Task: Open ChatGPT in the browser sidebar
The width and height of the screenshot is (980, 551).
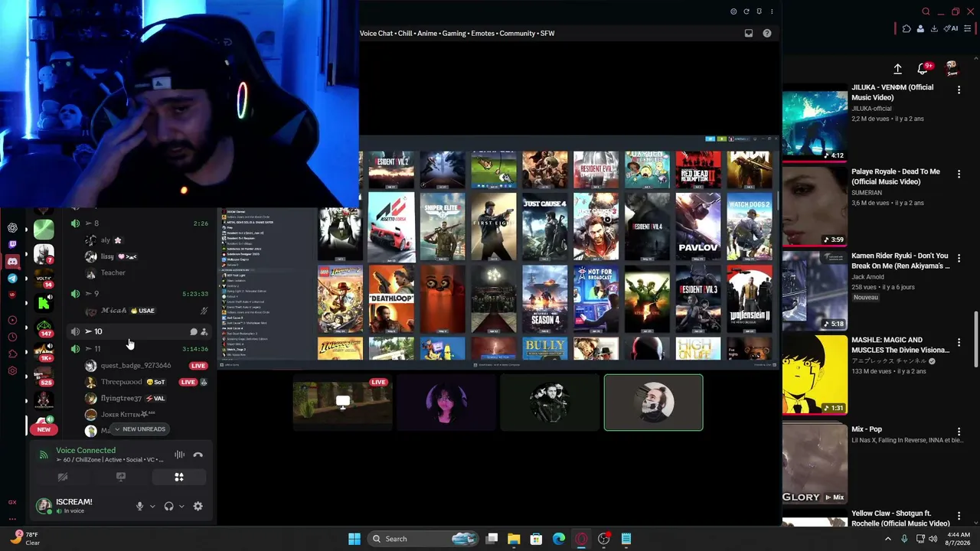Action: (12, 227)
